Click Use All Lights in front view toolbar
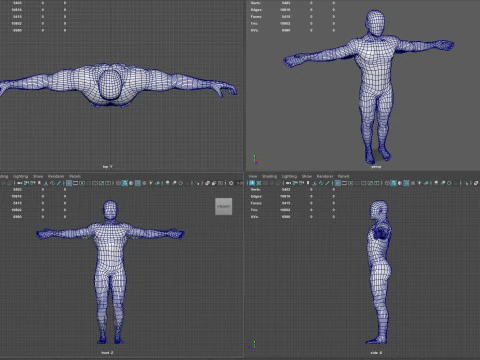The width and height of the screenshot is (480, 360). tap(151, 183)
